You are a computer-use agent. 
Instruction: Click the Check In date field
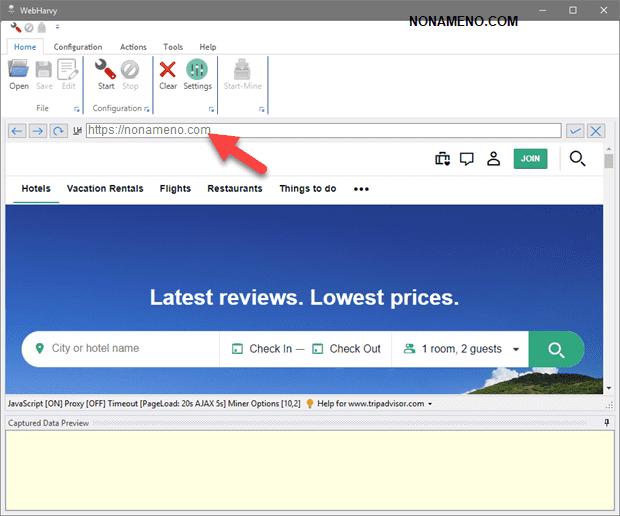[x=263, y=349]
